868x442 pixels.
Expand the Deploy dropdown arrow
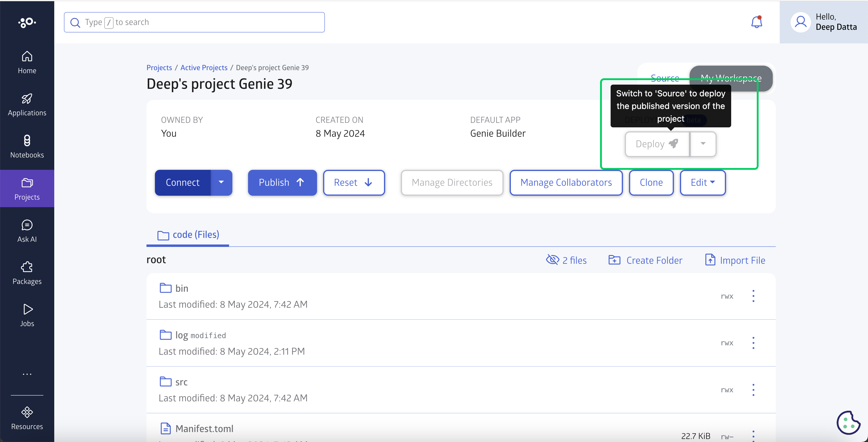(703, 144)
